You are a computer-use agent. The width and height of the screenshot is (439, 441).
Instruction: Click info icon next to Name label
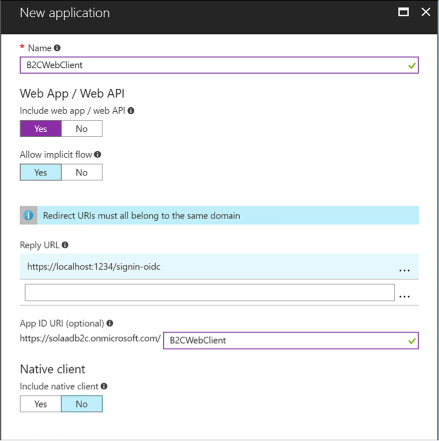[57, 48]
